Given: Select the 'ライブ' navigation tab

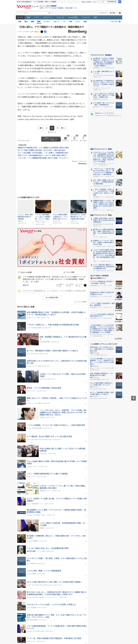Looking at the screenshot, I should coord(37,17).
